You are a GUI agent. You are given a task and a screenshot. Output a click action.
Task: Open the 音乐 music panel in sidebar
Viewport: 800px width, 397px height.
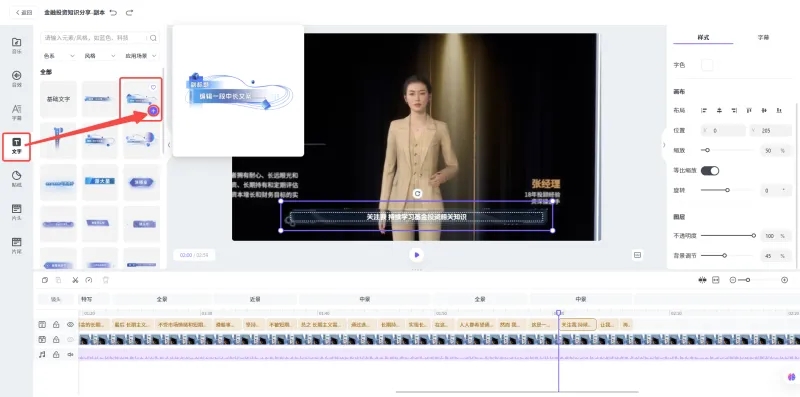tap(16, 45)
